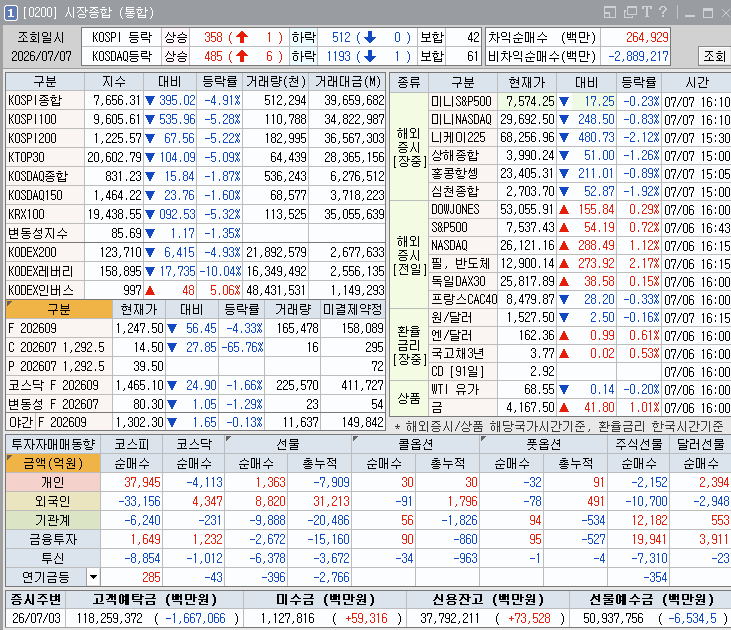Click the 외국인 investor row label
The image size is (731, 630).
pos(53,501)
